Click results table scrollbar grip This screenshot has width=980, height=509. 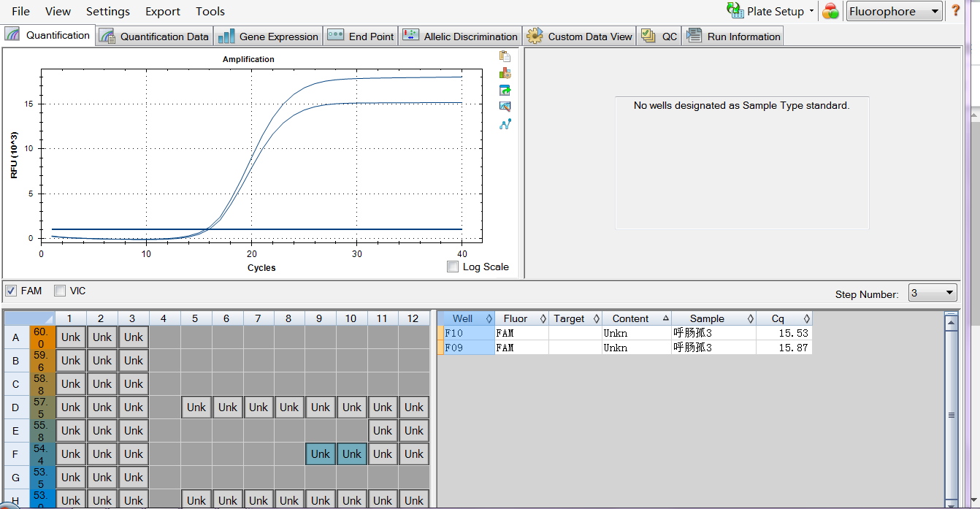tap(951, 415)
